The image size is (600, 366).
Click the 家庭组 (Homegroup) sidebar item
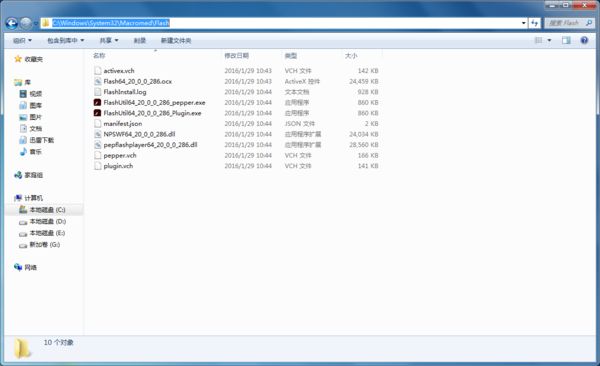pos(28,175)
